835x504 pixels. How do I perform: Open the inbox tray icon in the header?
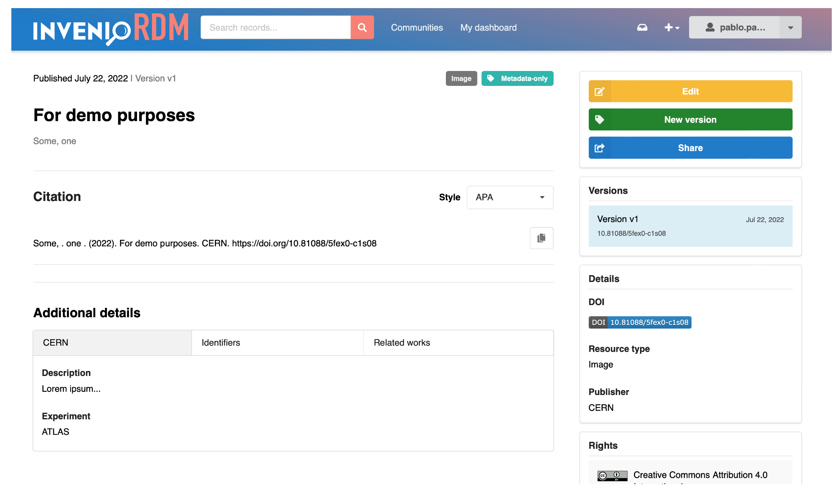[642, 27]
